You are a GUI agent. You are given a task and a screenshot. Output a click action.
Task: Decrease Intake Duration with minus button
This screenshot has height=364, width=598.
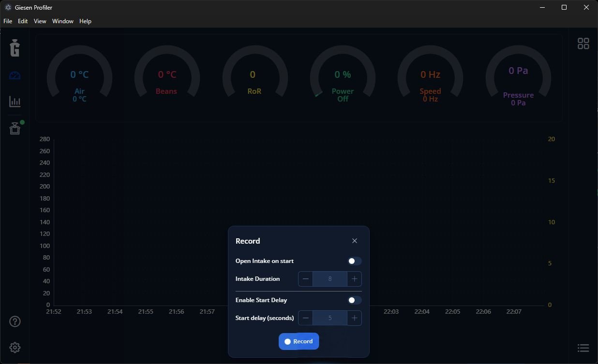click(306, 279)
